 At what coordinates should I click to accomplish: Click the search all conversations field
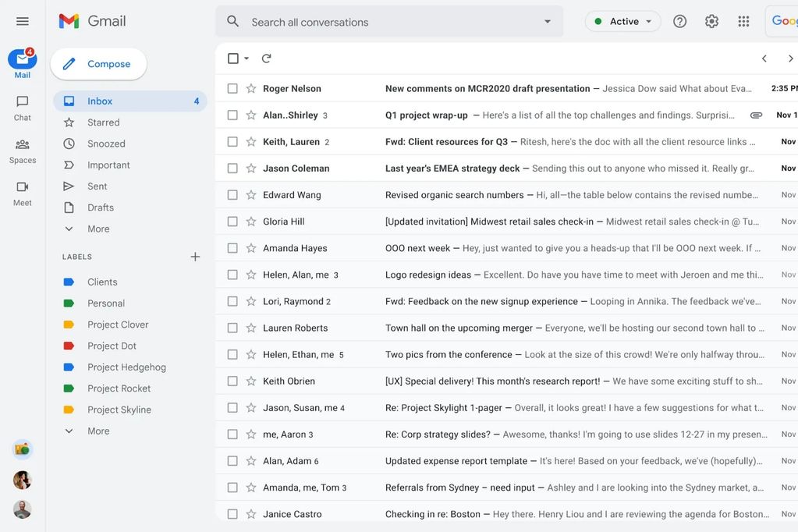point(351,21)
